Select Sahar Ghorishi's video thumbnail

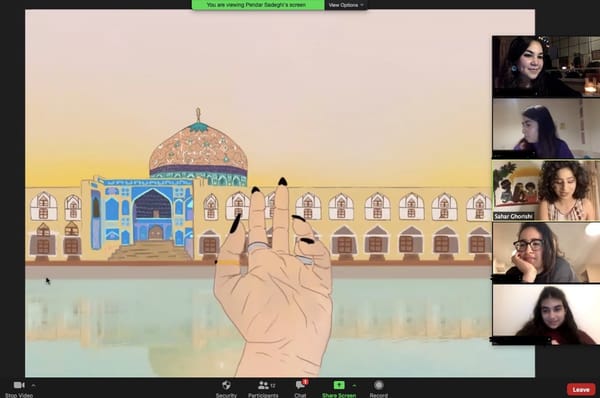(546, 190)
